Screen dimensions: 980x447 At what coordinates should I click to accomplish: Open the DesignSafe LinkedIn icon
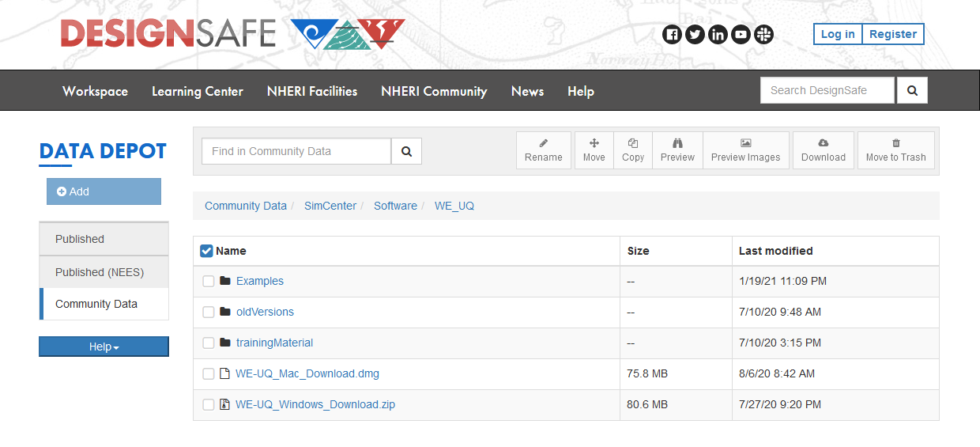(x=718, y=34)
